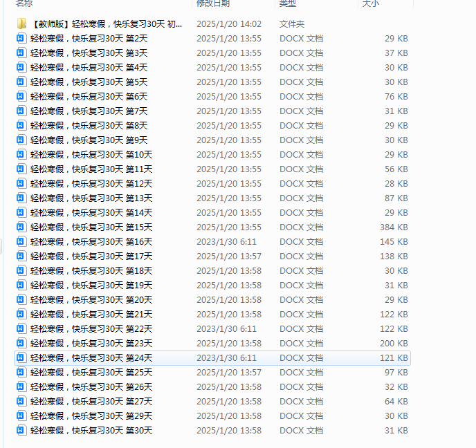Click the DOCX icon of 第2天 file

[21, 39]
